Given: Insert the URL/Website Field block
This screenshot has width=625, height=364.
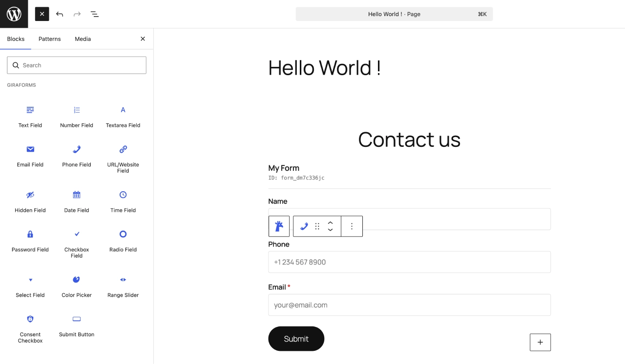Looking at the screenshot, I should point(123,158).
